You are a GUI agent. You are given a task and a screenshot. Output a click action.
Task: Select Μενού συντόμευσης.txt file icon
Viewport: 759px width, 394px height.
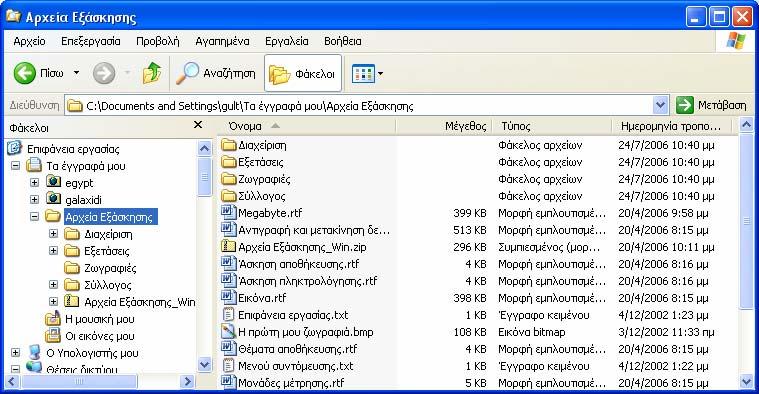(228, 365)
